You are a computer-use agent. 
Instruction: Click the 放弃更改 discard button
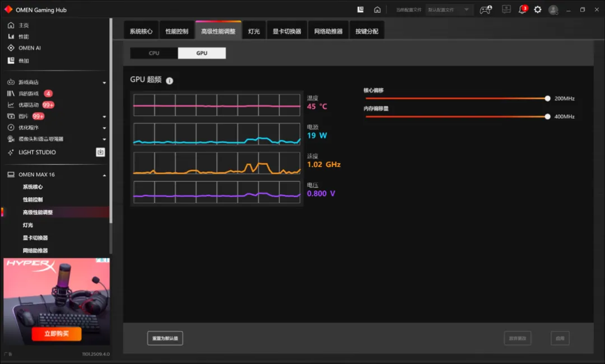pyautogui.click(x=518, y=338)
